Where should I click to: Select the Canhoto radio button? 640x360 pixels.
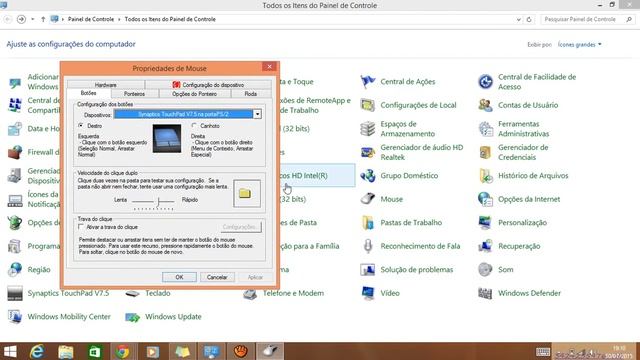pyautogui.click(x=194, y=126)
